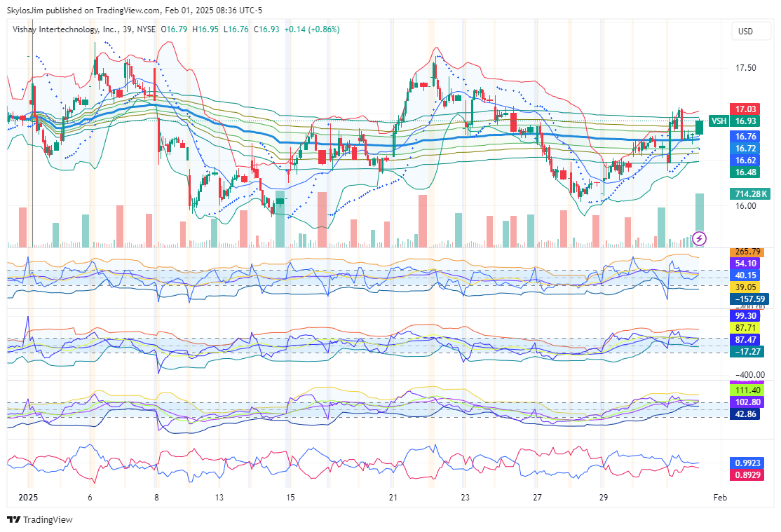Click the 714.28K volume label
The height and width of the screenshot is (532, 781).
[x=750, y=193]
